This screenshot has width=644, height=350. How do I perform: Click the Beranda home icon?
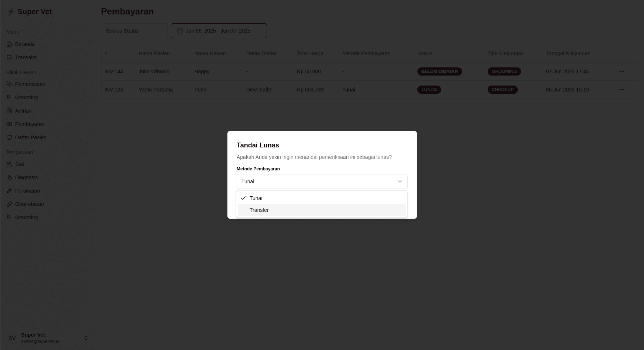10,44
